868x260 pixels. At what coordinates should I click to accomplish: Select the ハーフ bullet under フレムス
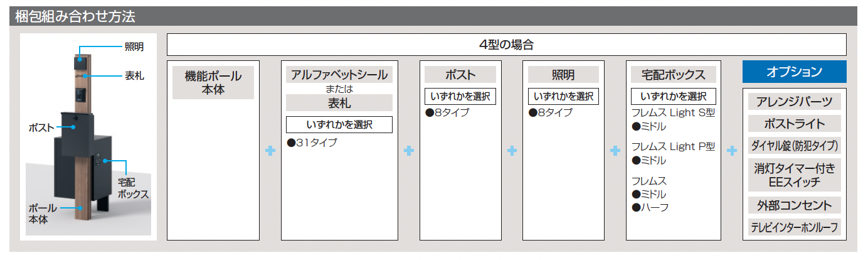click(x=650, y=207)
